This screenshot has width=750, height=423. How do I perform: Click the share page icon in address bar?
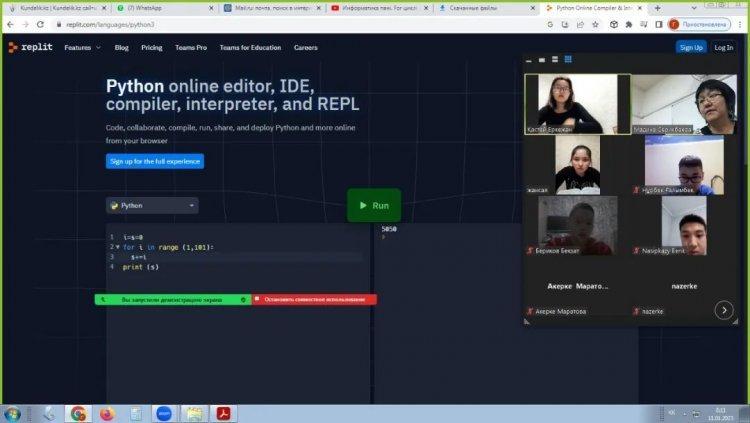click(x=580, y=24)
